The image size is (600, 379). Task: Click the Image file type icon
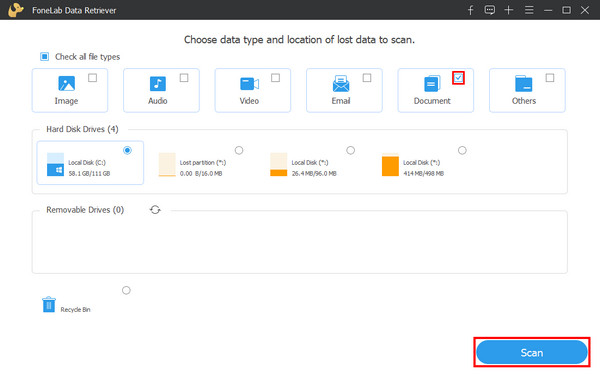tap(67, 83)
